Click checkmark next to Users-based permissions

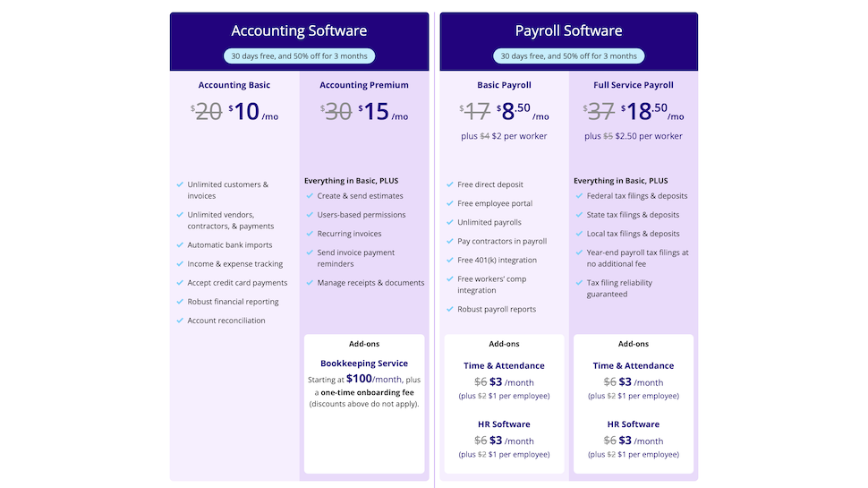tap(310, 214)
